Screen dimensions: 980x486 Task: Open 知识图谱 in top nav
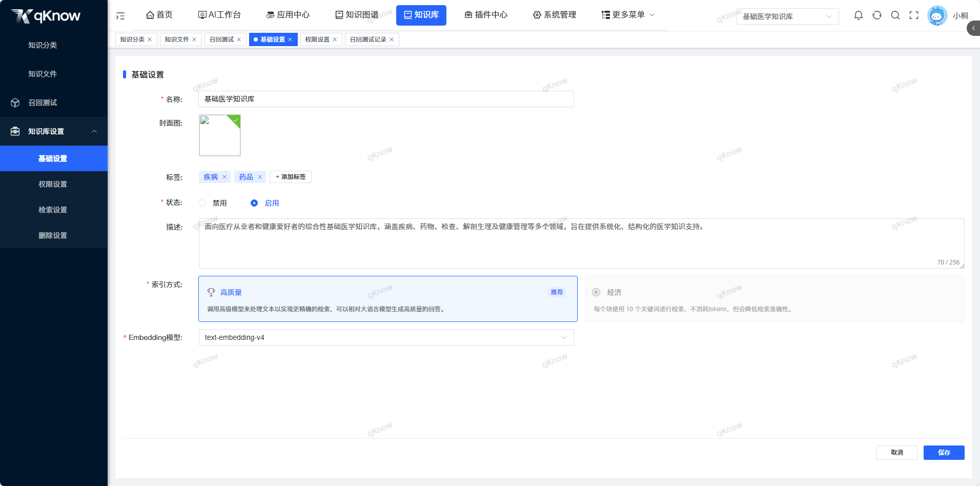(x=357, y=15)
